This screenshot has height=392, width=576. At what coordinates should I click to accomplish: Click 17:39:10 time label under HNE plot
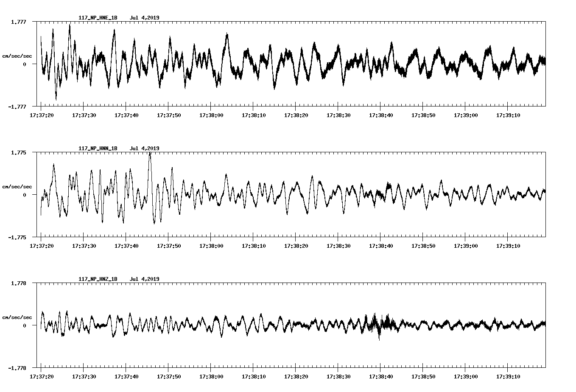tap(508, 115)
